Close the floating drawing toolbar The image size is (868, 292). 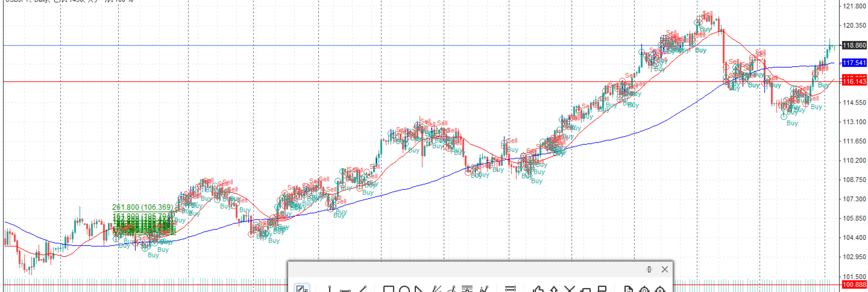pos(665,269)
